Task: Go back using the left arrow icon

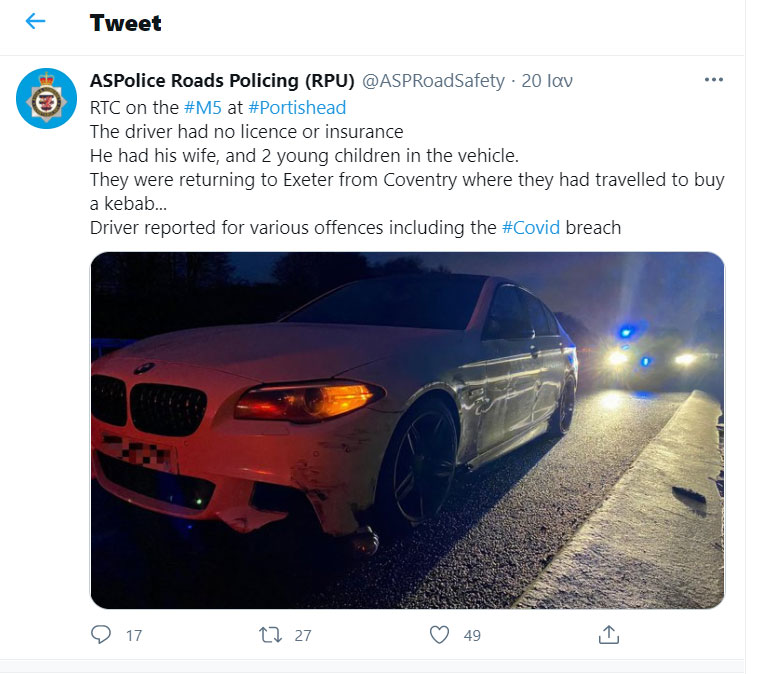Action: [35, 21]
